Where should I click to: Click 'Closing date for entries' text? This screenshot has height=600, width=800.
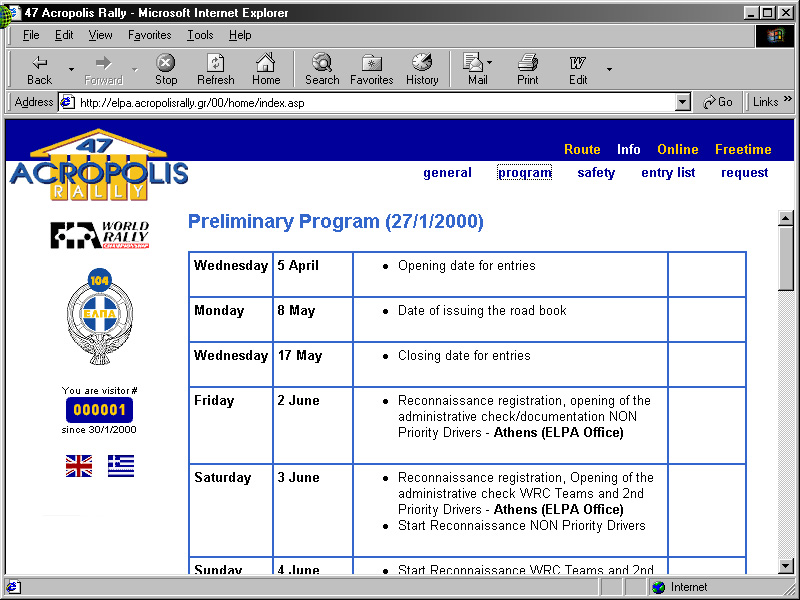(x=464, y=356)
